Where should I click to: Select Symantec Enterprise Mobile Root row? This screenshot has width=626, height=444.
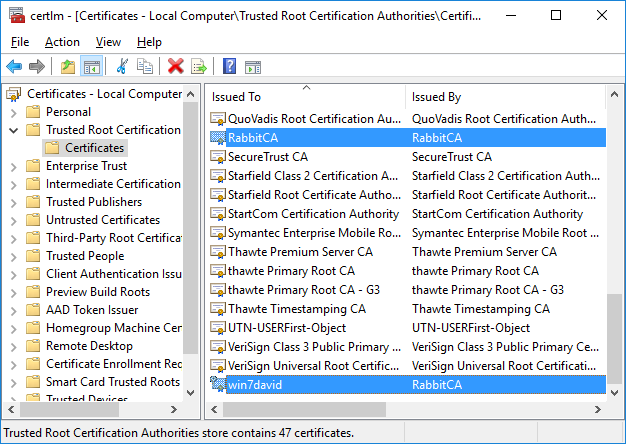click(x=408, y=233)
